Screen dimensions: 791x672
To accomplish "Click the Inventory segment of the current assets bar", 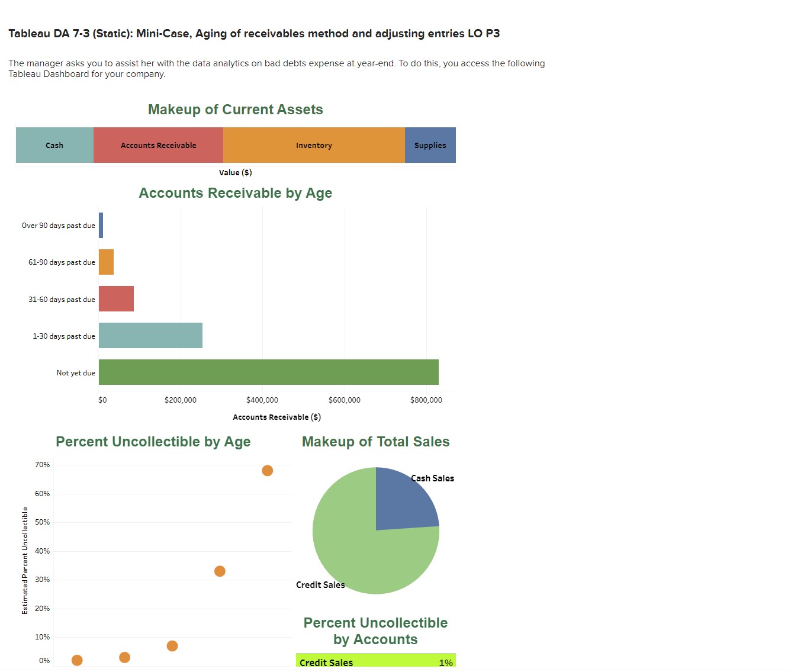I will tap(314, 145).
